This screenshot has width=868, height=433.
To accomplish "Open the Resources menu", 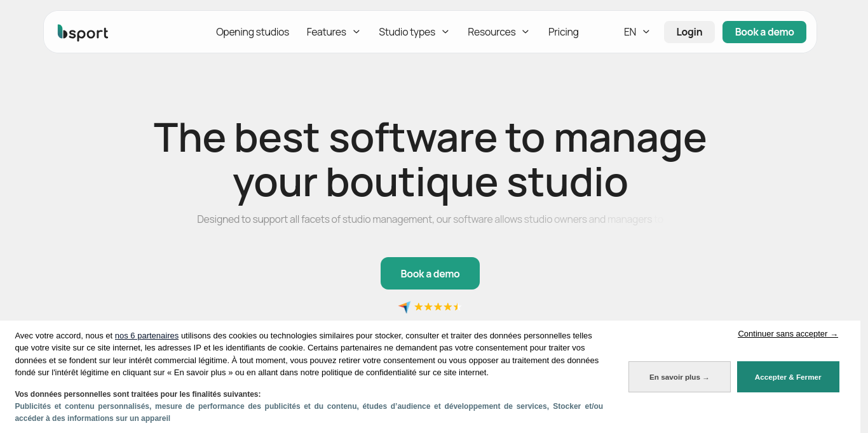I will click(491, 32).
